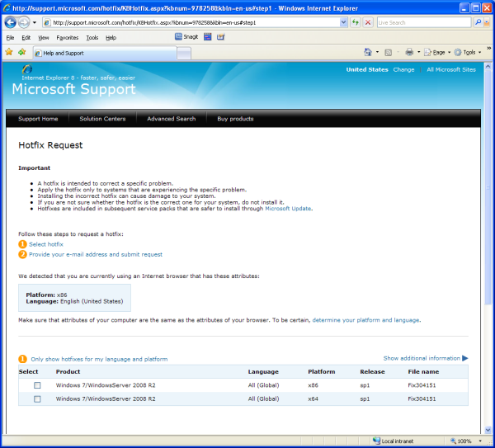Image resolution: width=495 pixels, height=448 pixels.
Task: Click the address bar URL field
Action: point(191,23)
